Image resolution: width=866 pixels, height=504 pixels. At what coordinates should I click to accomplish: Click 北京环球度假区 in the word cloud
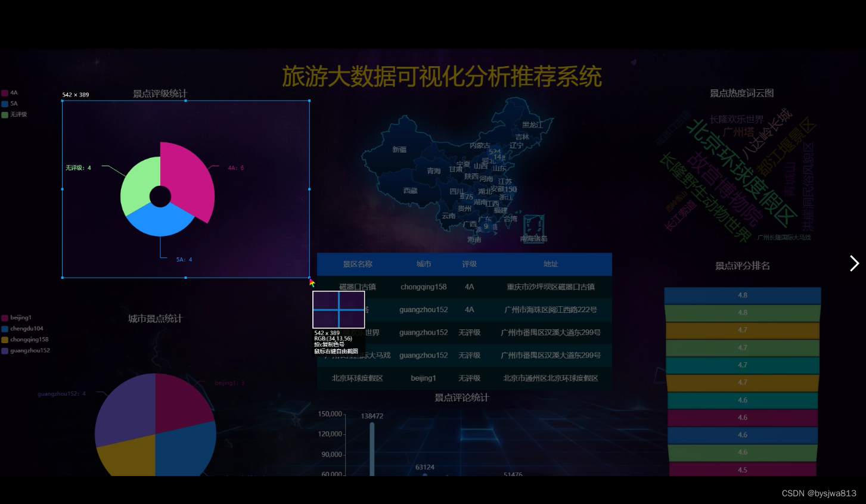pyautogui.click(x=741, y=173)
